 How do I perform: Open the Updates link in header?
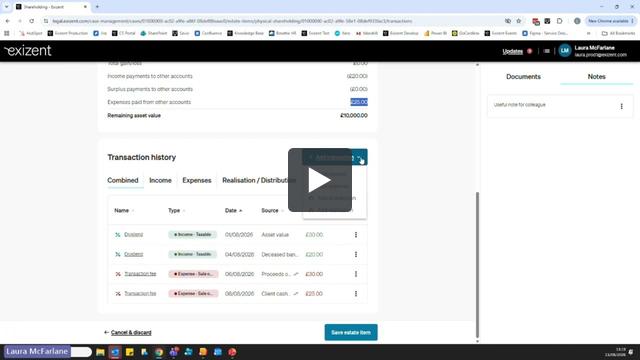(513, 51)
